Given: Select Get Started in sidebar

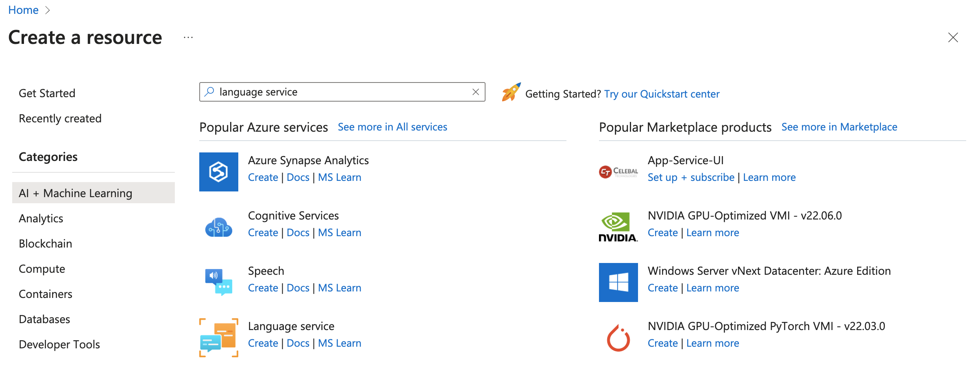Looking at the screenshot, I should pyautogui.click(x=47, y=93).
